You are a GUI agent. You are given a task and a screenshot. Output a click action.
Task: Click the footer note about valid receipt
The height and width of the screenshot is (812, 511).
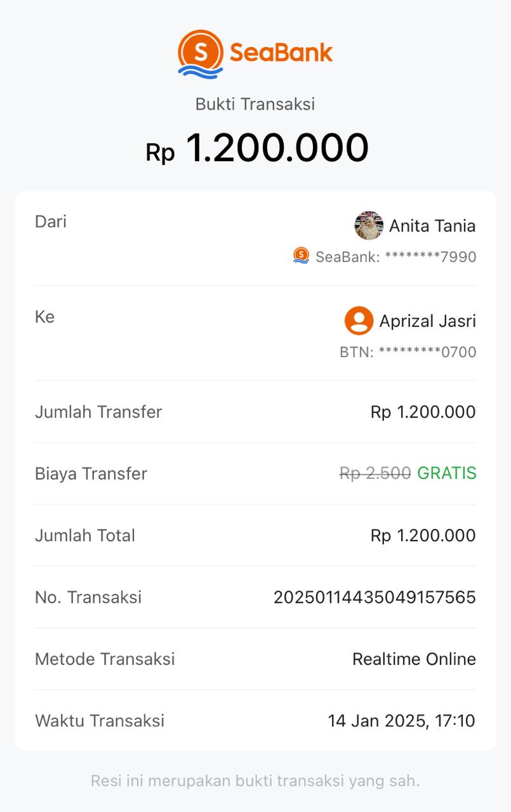coord(255,780)
